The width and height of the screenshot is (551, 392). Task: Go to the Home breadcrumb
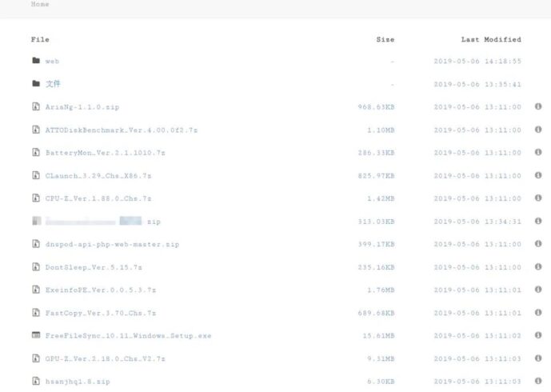click(x=40, y=5)
